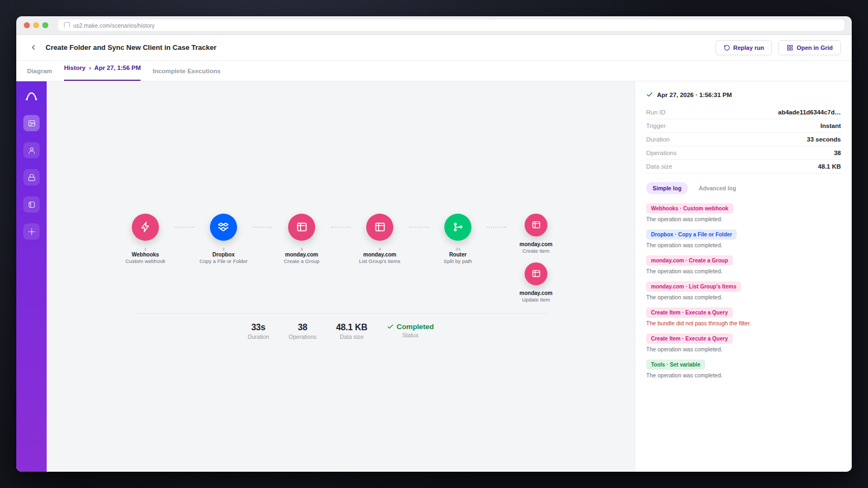Select the monday.com Create Item node
The image size is (868, 488).
coord(536,225)
